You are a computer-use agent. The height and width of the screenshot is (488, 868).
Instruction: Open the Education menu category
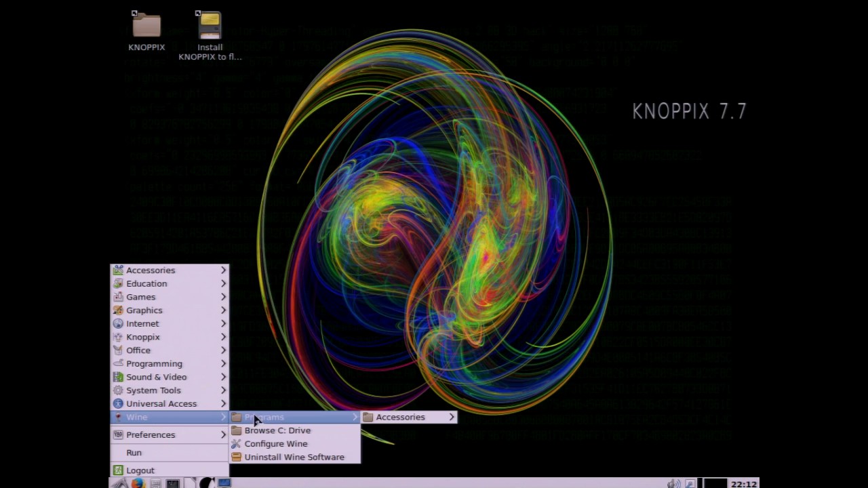170,283
